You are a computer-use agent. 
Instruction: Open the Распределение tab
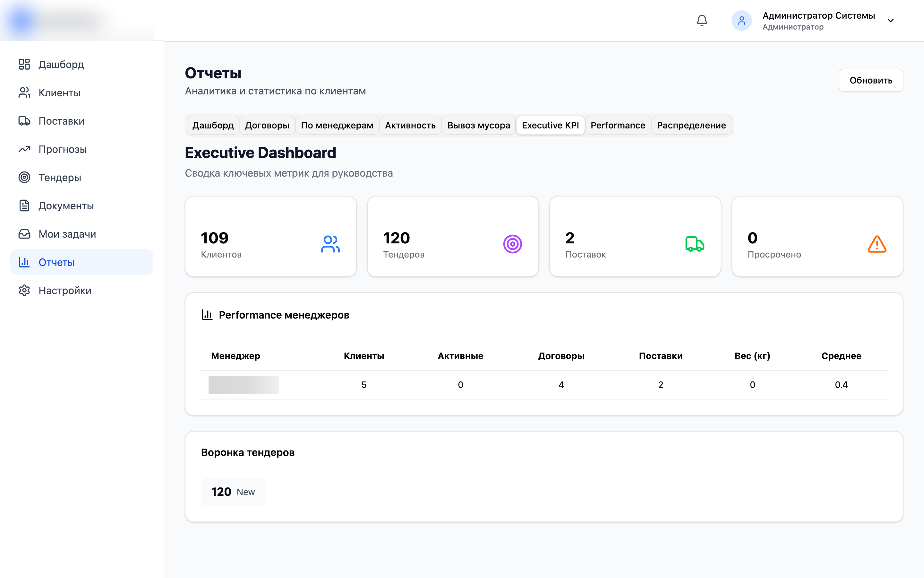click(x=691, y=125)
